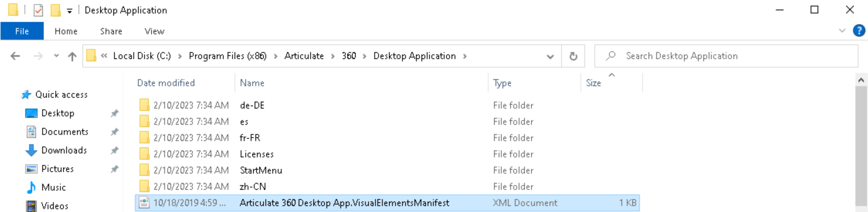Select the zh-CN folder
868x212 pixels.
coord(253,187)
